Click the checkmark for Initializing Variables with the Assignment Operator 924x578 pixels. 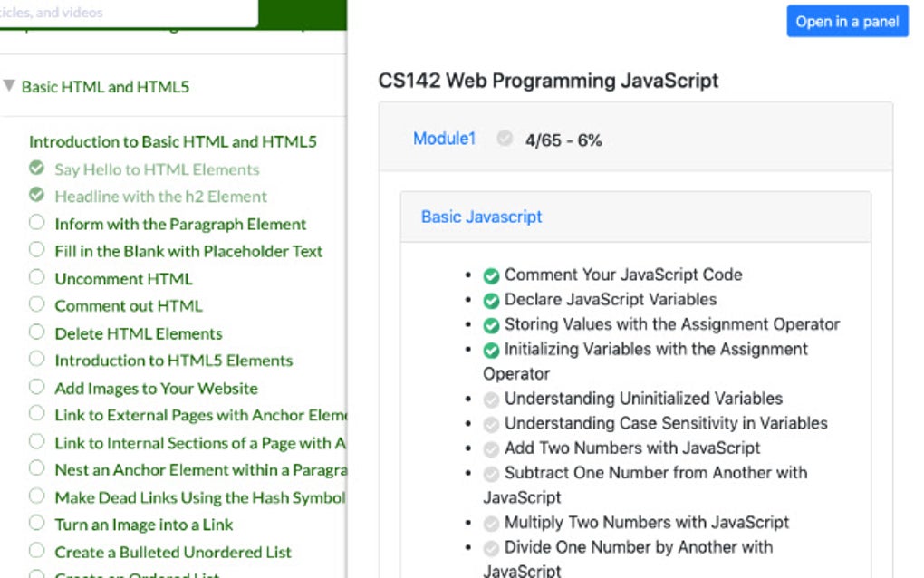pos(492,349)
